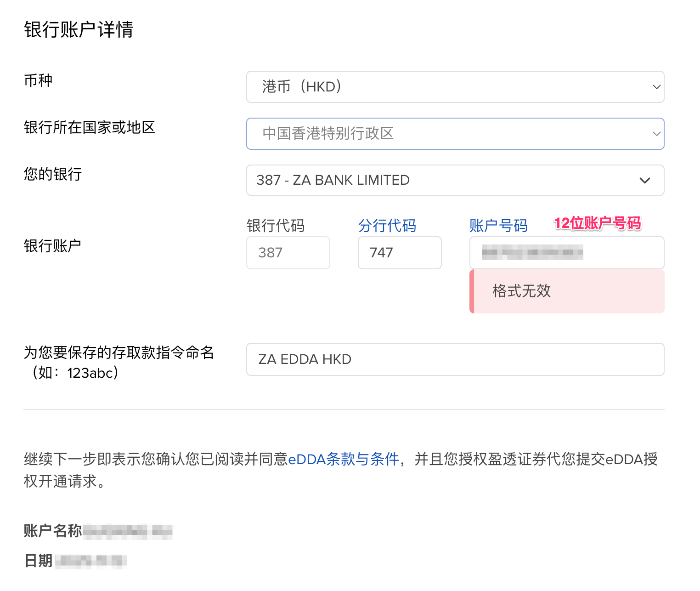Click the 银行账户详情 heading
700x591 pixels.
tap(79, 30)
